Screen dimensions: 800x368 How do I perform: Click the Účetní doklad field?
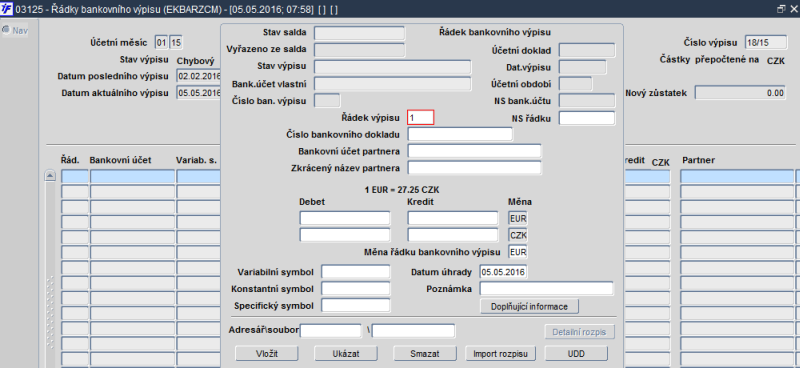point(587,50)
